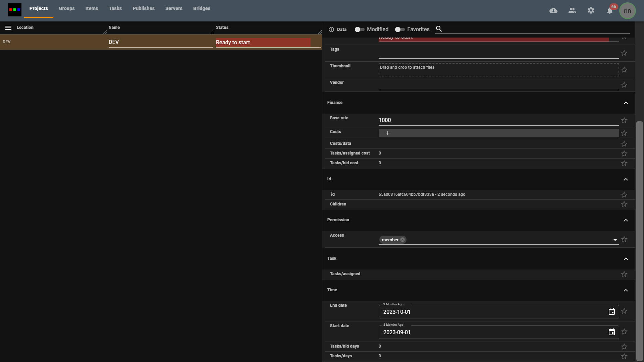Open the hamburger menu beside Location
The height and width of the screenshot is (362, 644).
8,28
